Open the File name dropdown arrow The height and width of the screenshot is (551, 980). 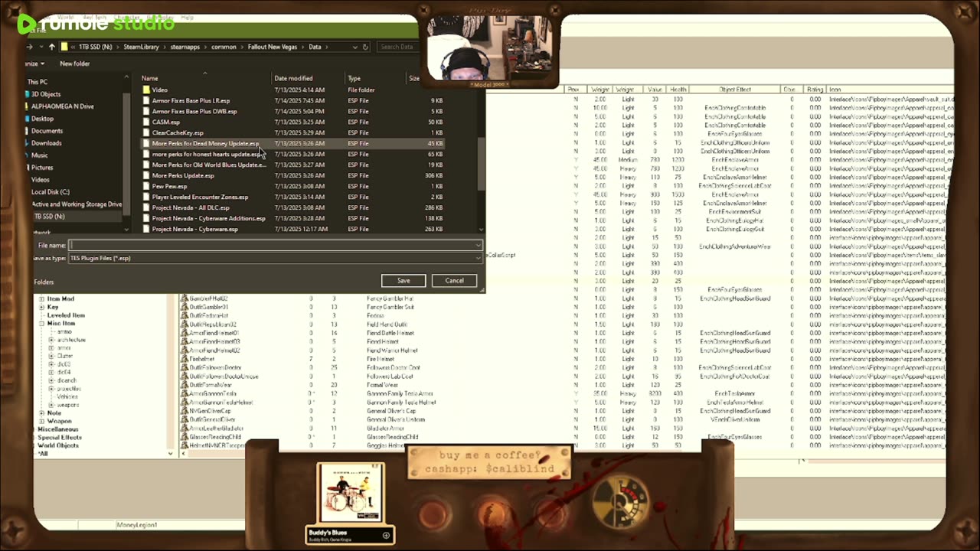478,246
